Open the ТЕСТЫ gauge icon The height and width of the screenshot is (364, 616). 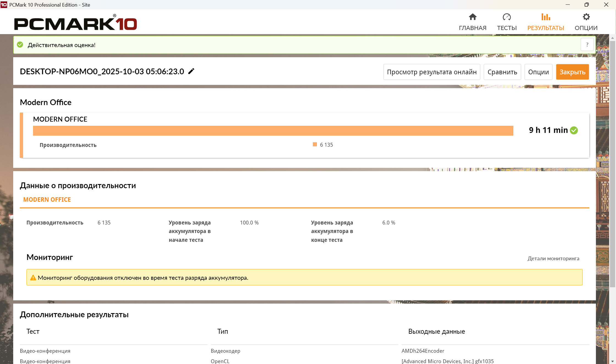(x=507, y=17)
